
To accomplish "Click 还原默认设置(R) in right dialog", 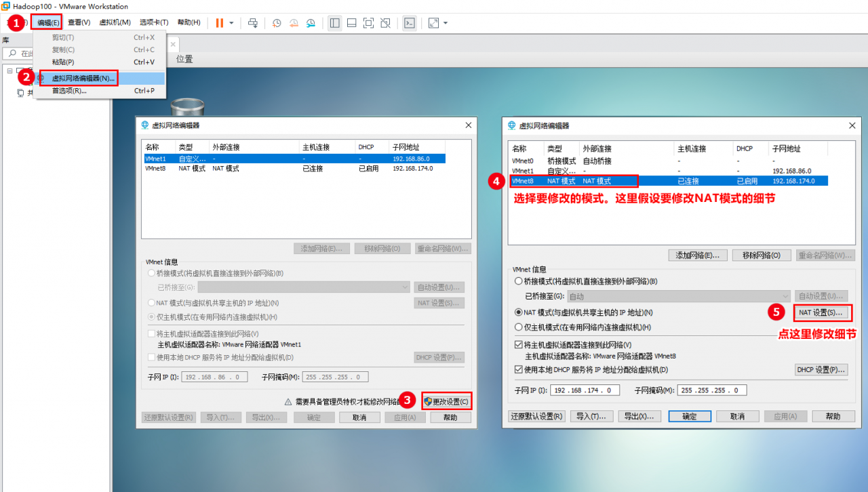I will pyautogui.click(x=536, y=416).
